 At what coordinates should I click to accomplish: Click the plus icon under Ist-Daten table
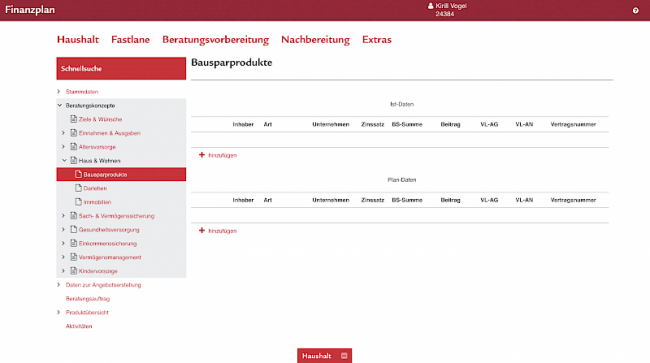pos(202,155)
